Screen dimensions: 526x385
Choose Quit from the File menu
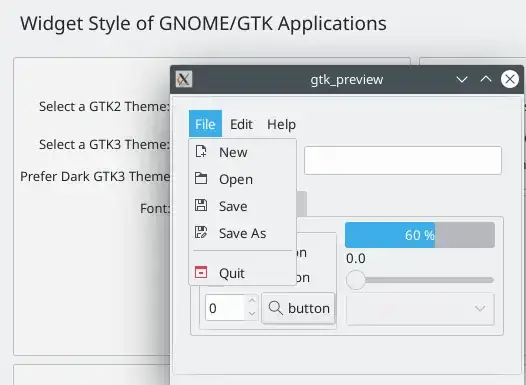pos(243,273)
